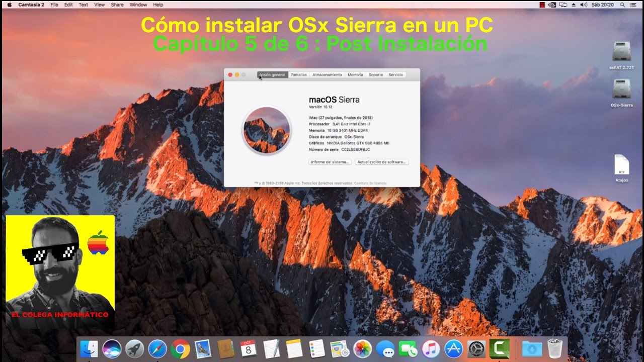Screen dimensions: 644x362
Task: Switch to the Servicio tab
Action: tap(395, 75)
